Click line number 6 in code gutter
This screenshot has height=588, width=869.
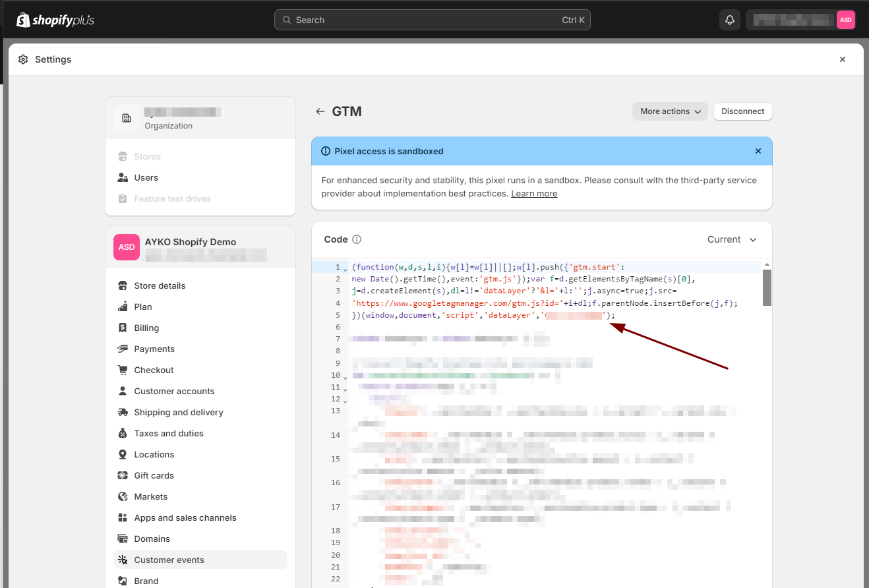(338, 328)
